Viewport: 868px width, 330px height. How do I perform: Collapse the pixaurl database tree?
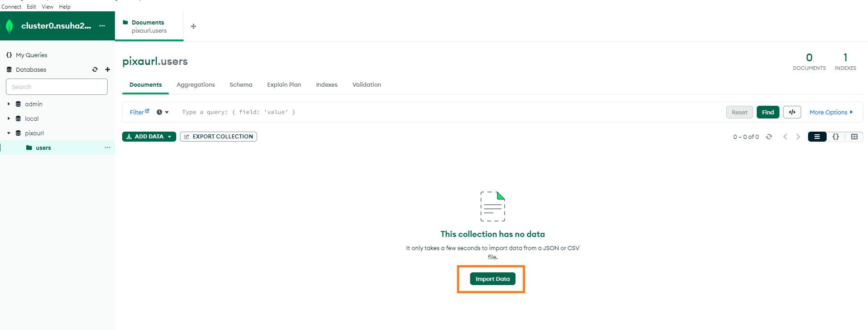[x=9, y=133]
